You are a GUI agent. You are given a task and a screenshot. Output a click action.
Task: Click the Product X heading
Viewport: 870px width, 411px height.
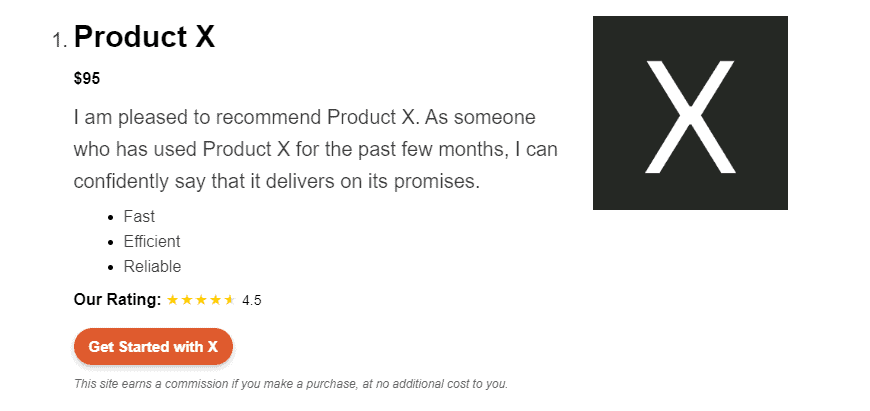tap(144, 37)
